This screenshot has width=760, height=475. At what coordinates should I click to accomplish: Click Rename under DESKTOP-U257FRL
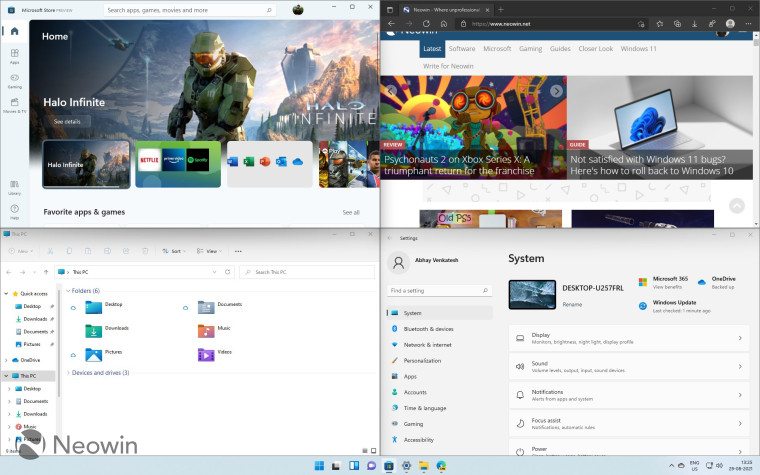pyautogui.click(x=572, y=304)
